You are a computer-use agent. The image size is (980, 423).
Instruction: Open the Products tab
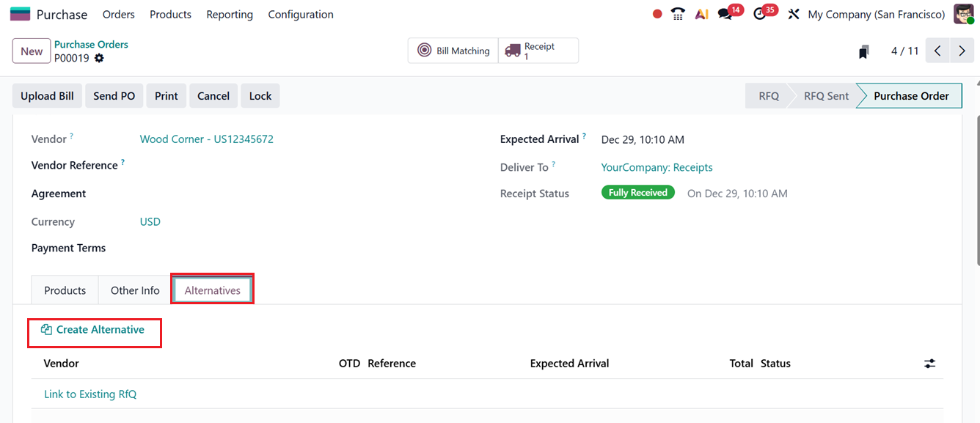click(65, 290)
